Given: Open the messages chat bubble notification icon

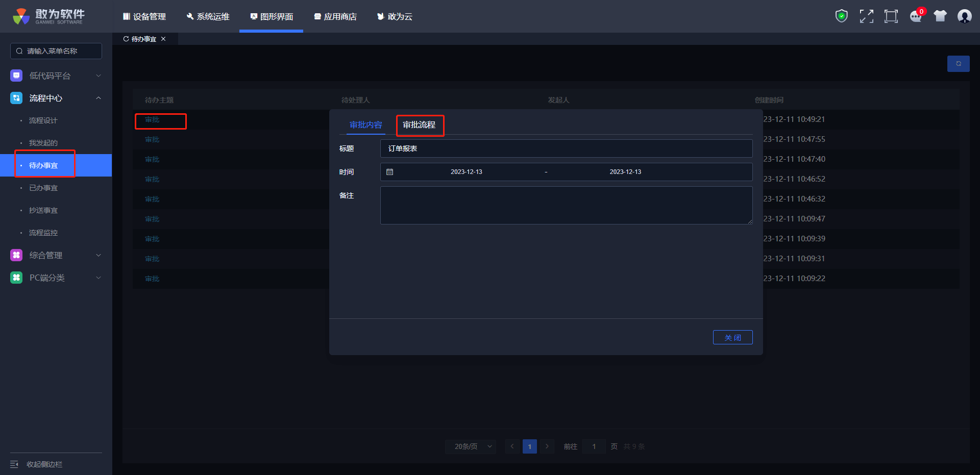Looking at the screenshot, I should [x=916, y=16].
